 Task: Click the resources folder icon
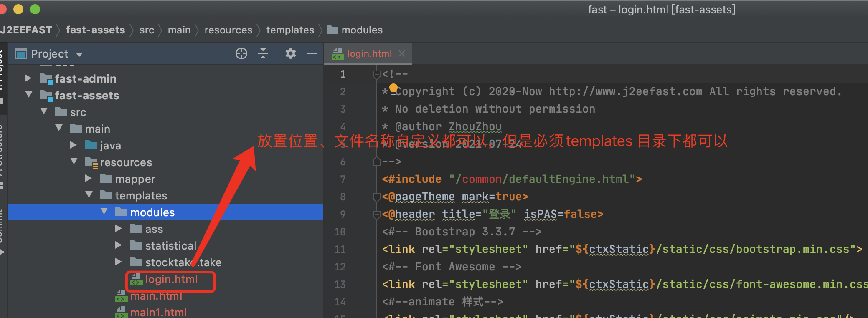(91, 162)
